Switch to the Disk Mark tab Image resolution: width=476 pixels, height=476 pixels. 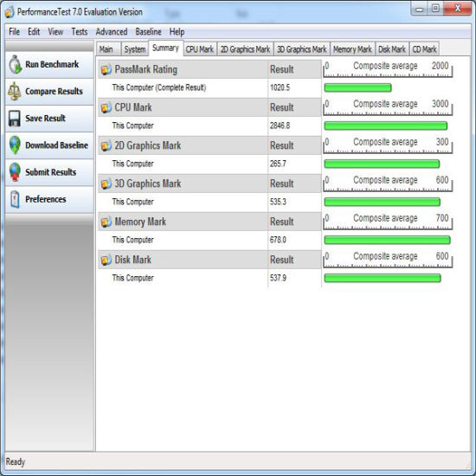(391, 49)
